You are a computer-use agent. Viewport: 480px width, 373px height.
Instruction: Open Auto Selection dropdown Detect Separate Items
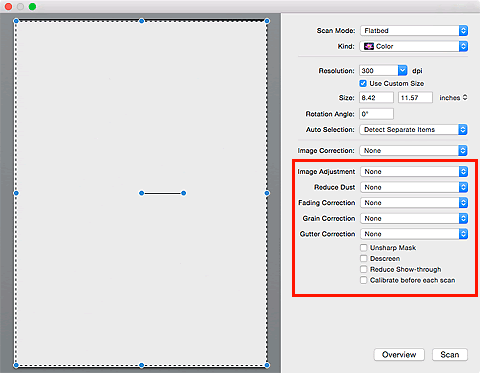413,130
